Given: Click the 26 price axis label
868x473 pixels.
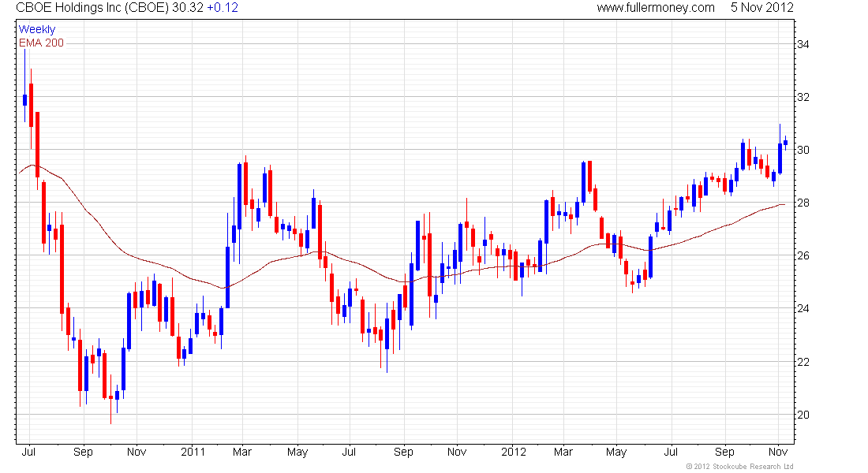Looking at the screenshot, I should pyautogui.click(x=803, y=255).
